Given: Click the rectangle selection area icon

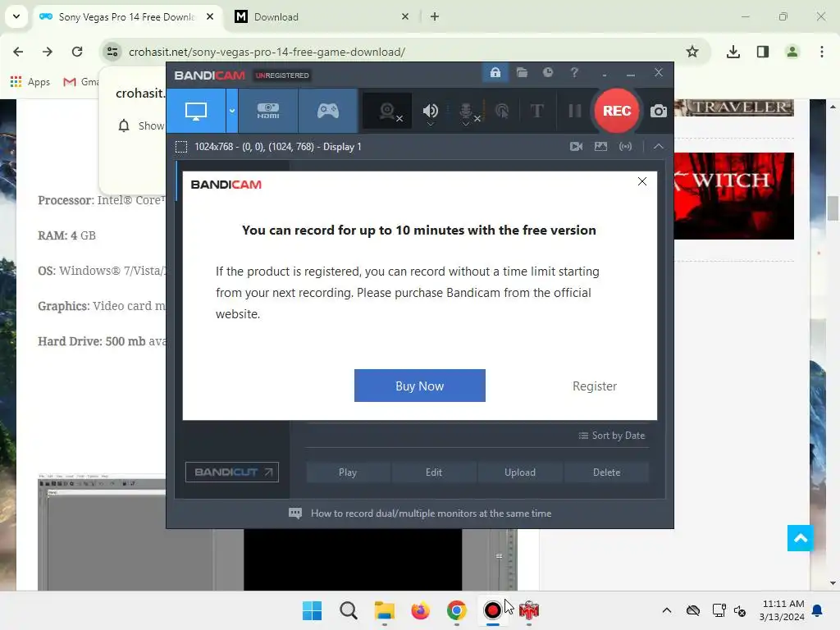Looking at the screenshot, I should tap(181, 147).
